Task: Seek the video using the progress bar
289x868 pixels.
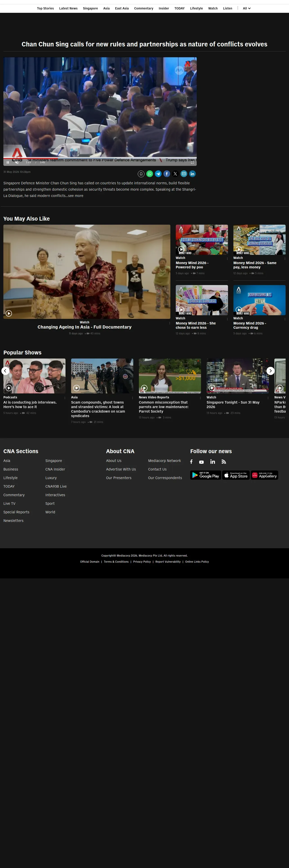Action: pos(100,158)
